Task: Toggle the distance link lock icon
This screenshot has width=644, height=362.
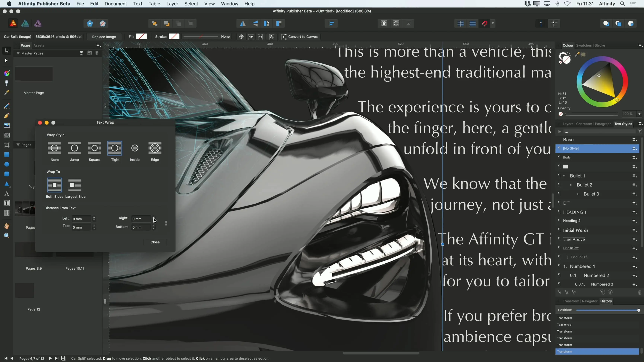Action: (x=166, y=223)
